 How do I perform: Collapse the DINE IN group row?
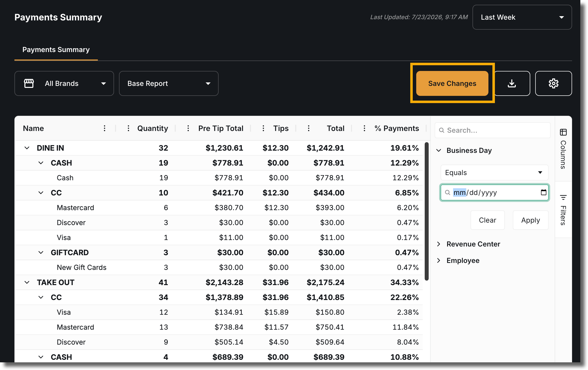[x=27, y=148]
